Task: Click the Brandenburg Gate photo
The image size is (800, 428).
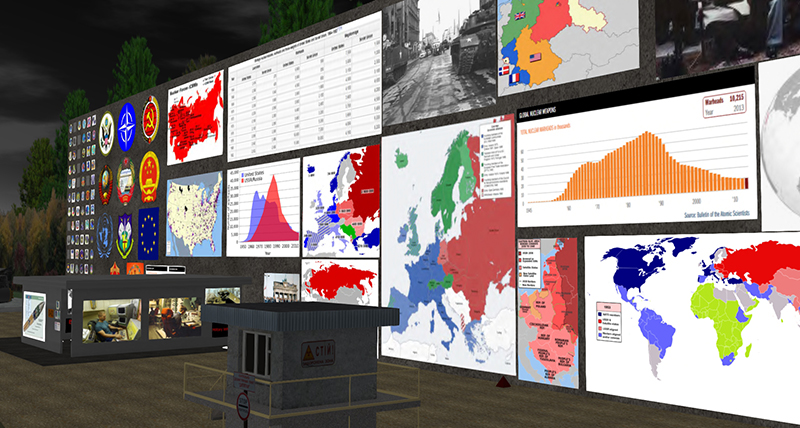Action: (x=283, y=288)
